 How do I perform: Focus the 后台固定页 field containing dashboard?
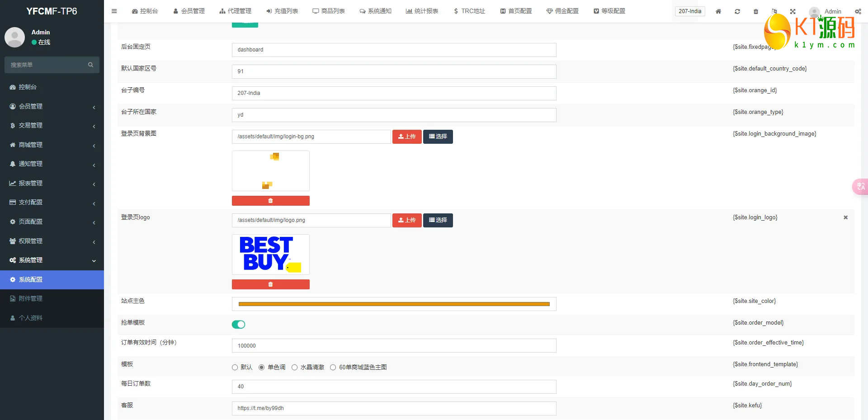[x=394, y=50]
